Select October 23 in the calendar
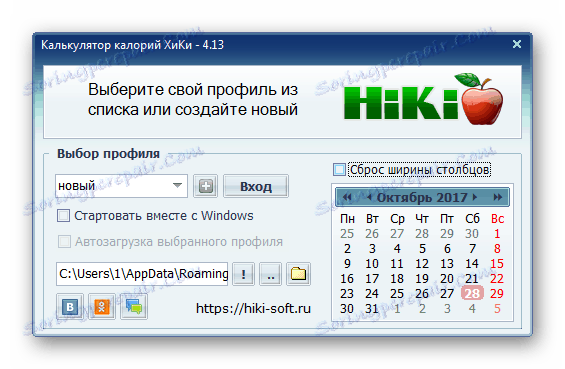The width and height of the screenshot is (565, 369). (347, 293)
